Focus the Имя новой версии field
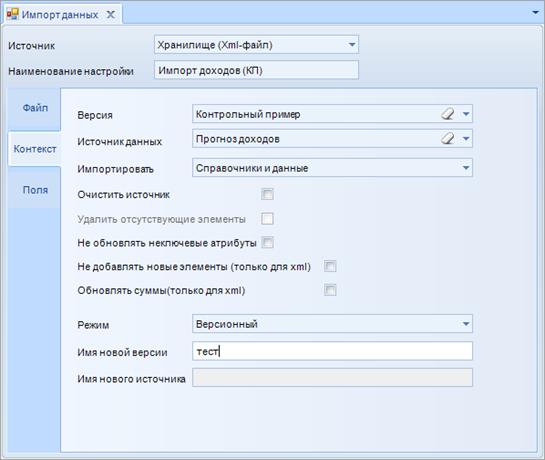Image resolution: width=545 pixels, height=460 pixels. coord(332,351)
